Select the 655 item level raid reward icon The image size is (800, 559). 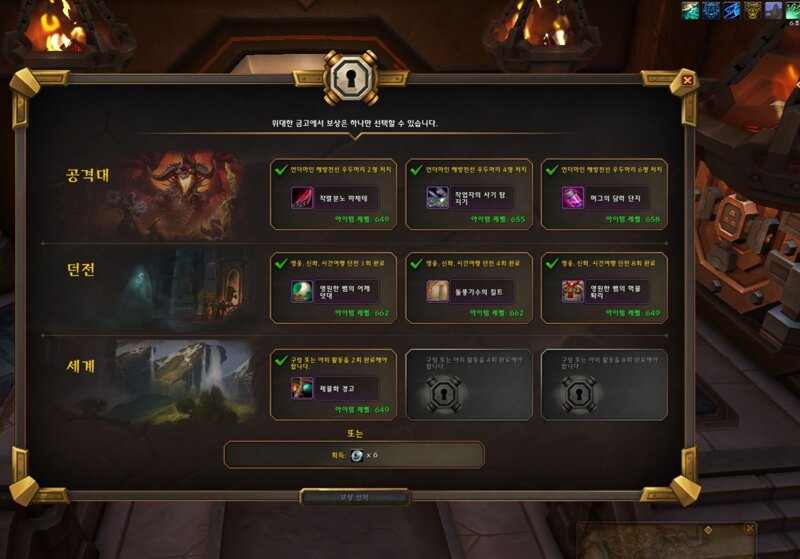437,198
